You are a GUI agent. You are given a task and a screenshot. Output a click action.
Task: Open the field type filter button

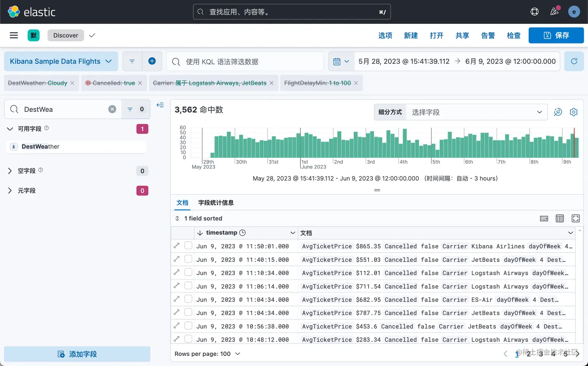coord(136,109)
